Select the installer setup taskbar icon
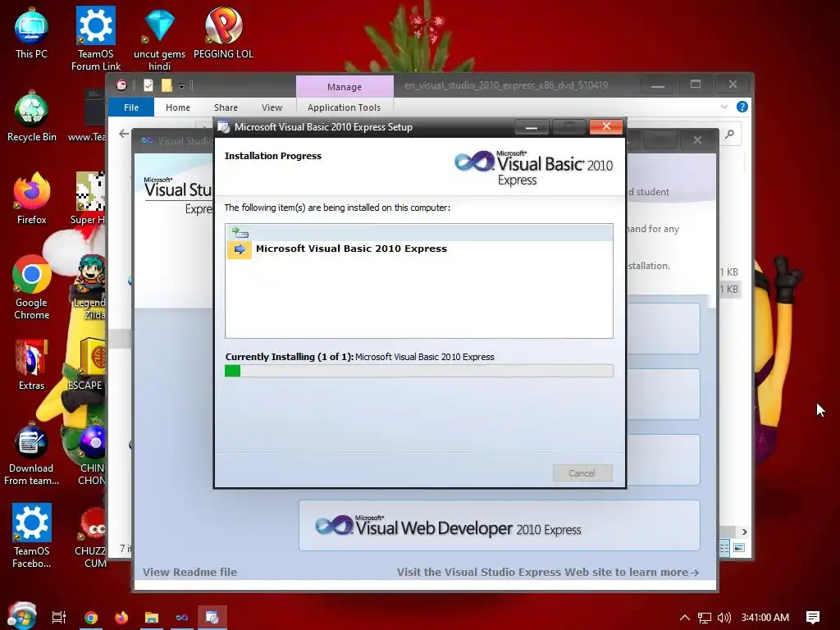 [212, 618]
